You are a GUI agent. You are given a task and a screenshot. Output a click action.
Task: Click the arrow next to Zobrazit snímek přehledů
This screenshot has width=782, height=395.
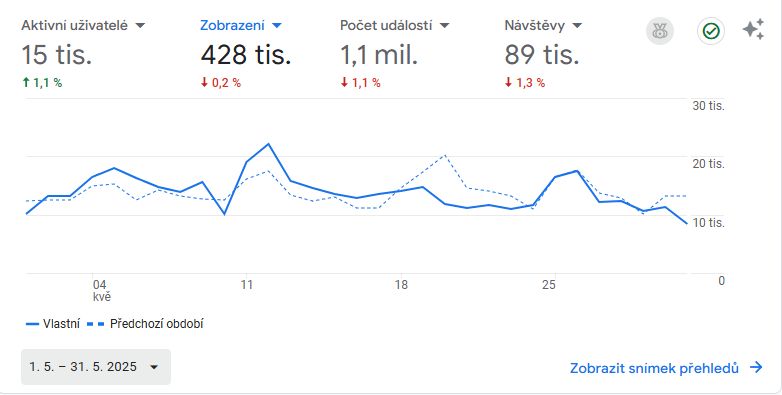click(757, 368)
